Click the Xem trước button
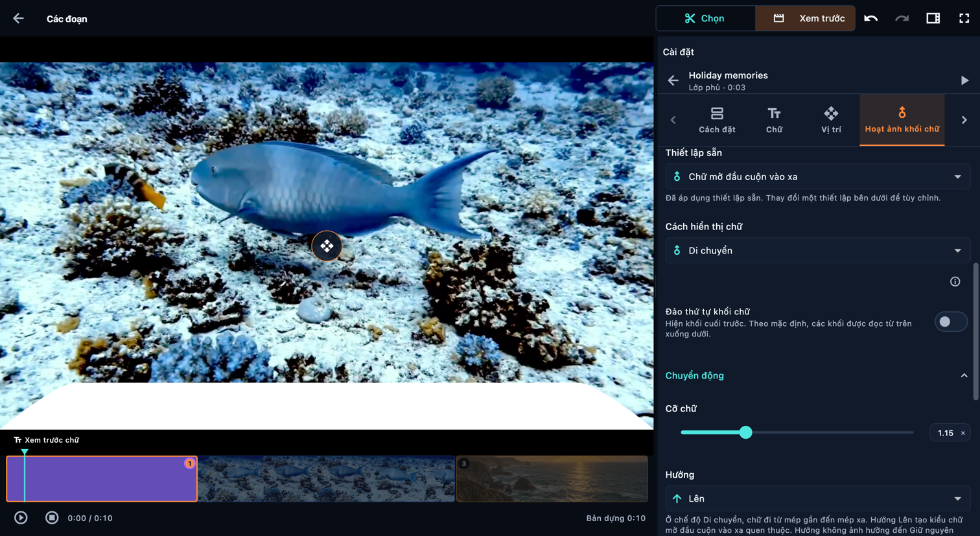Image resolution: width=980 pixels, height=536 pixels. (x=805, y=18)
